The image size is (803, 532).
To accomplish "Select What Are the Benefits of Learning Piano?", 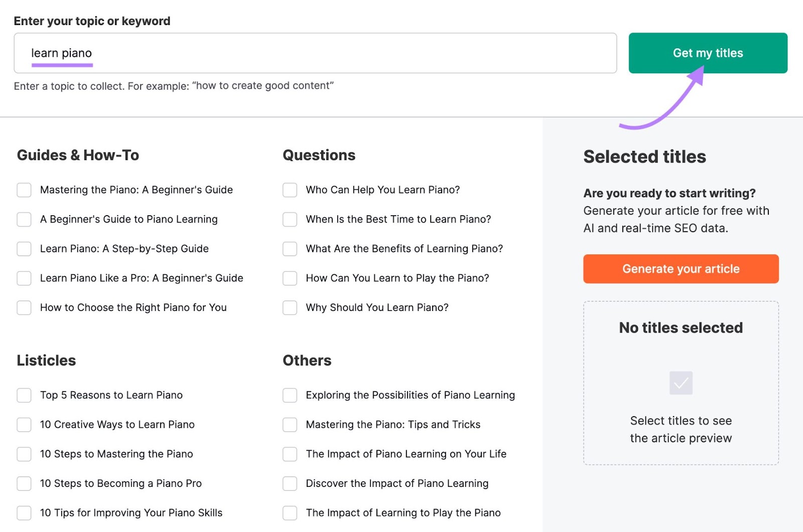I will (x=290, y=249).
